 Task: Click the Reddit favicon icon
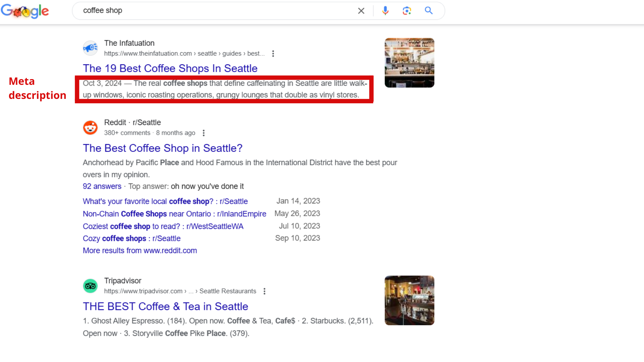(90, 128)
